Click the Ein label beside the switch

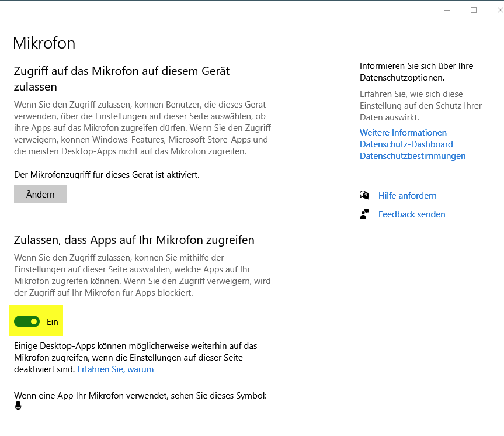(53, 322)
